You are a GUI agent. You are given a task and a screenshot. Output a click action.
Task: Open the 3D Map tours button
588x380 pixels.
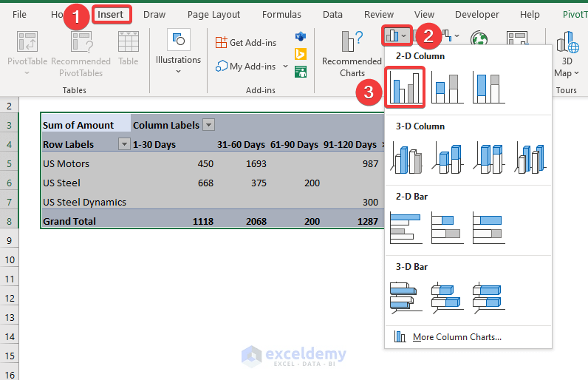click(567, 55)
